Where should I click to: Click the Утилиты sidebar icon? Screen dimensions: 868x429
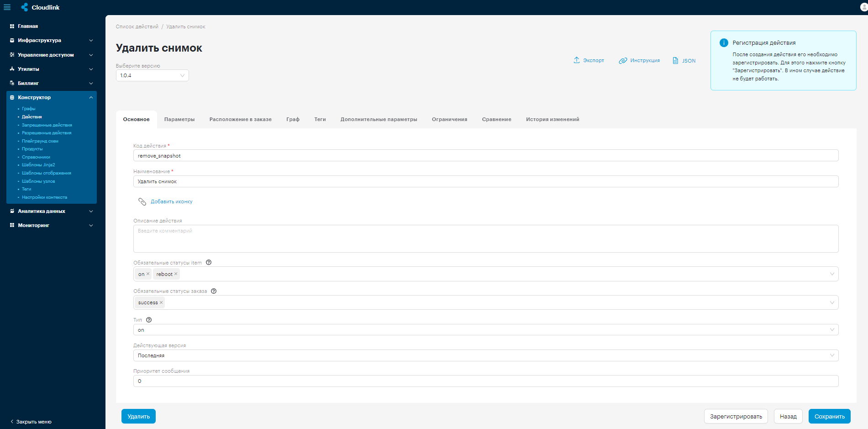[x=12, y=69]
